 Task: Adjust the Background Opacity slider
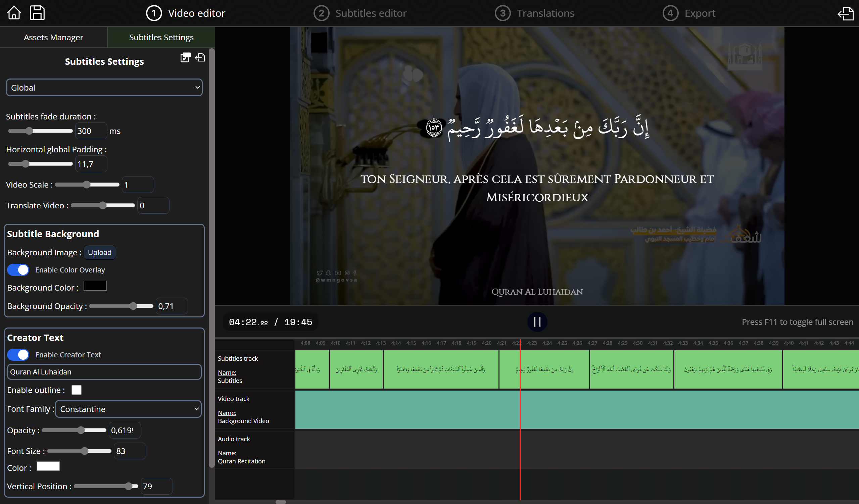122,306
